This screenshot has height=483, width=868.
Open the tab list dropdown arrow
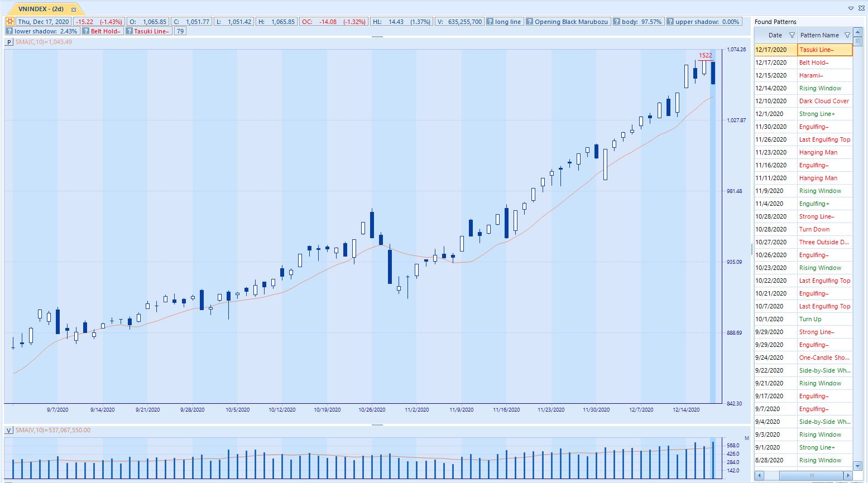click(x=851, y=8)
